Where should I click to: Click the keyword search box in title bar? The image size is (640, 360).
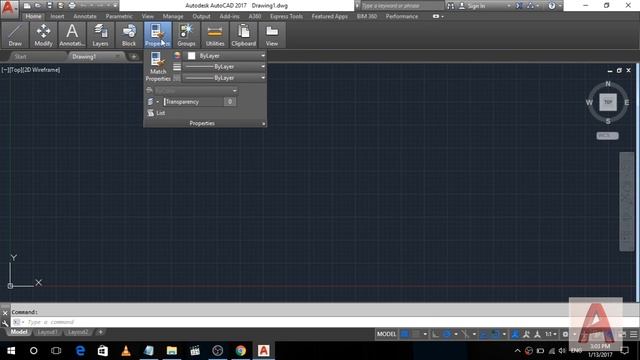tap(402, 6)
